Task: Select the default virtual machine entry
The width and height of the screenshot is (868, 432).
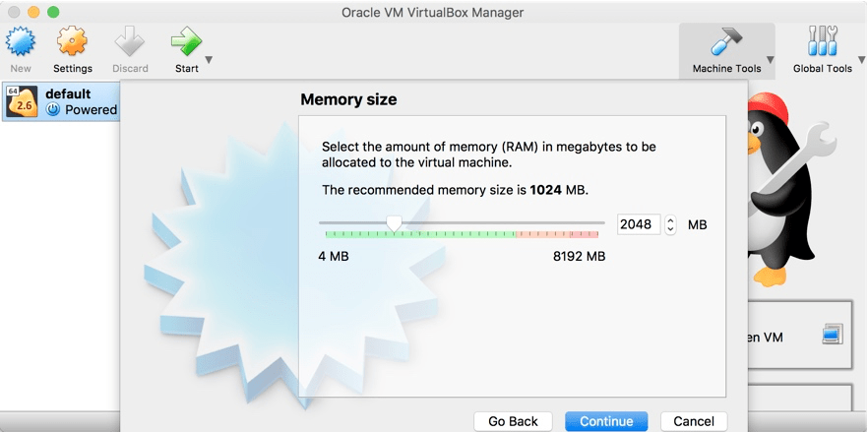Action: click(x=60, y=101)
